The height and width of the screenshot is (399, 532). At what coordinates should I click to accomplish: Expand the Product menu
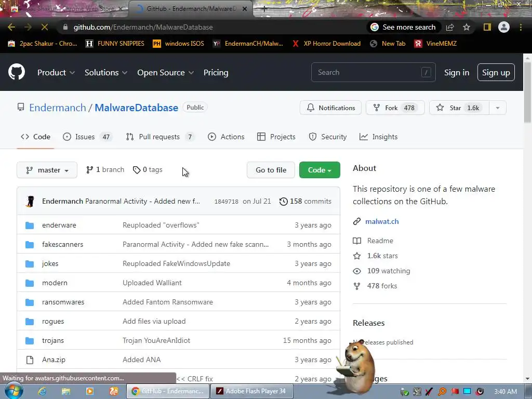pyautogui.click(x=56, y=73)
